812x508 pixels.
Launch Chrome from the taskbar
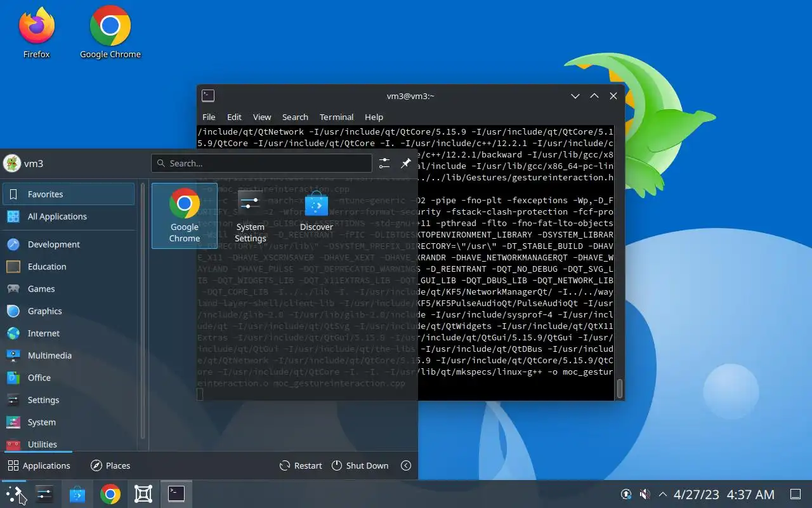[110, 494]
